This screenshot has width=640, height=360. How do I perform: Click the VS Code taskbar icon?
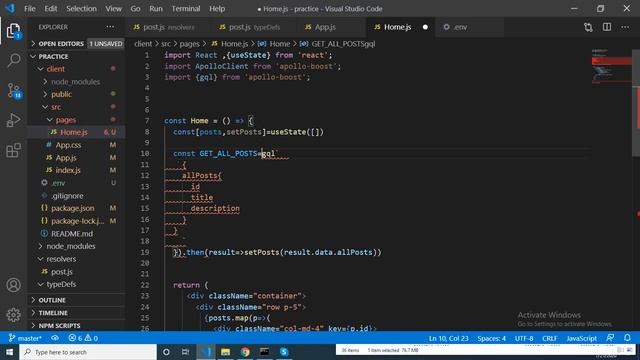206,352
